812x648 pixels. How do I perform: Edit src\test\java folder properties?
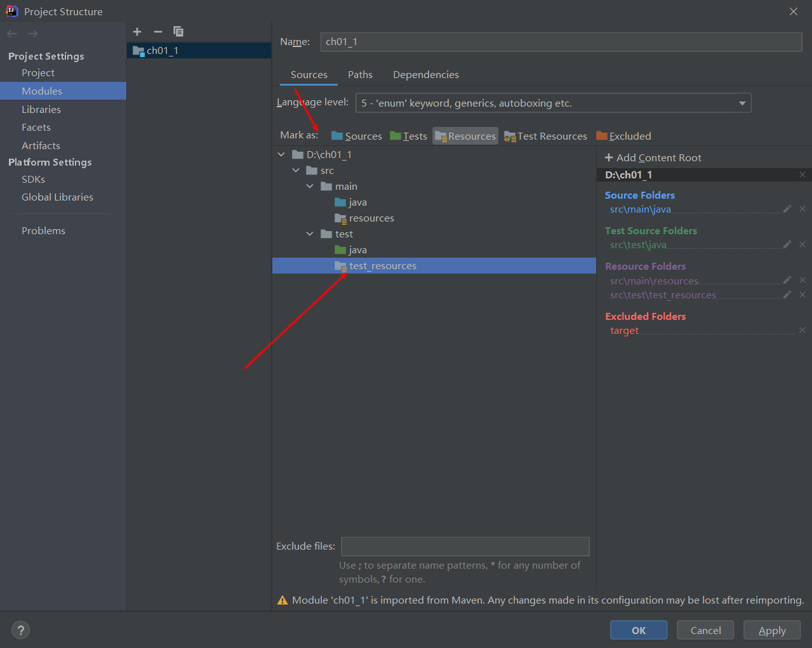point(787,244)
